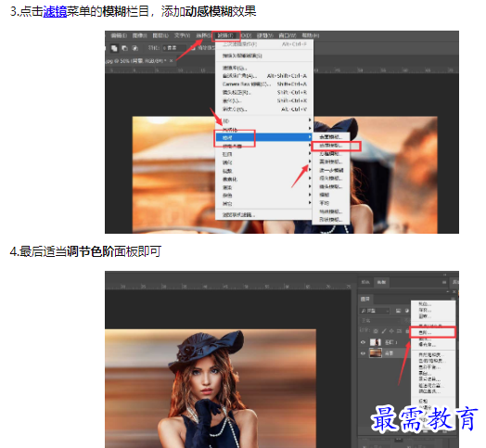Click the highlighted 滤镜(T) menu
The width and height of the screenshot is (486, 448).
(225, 36)
